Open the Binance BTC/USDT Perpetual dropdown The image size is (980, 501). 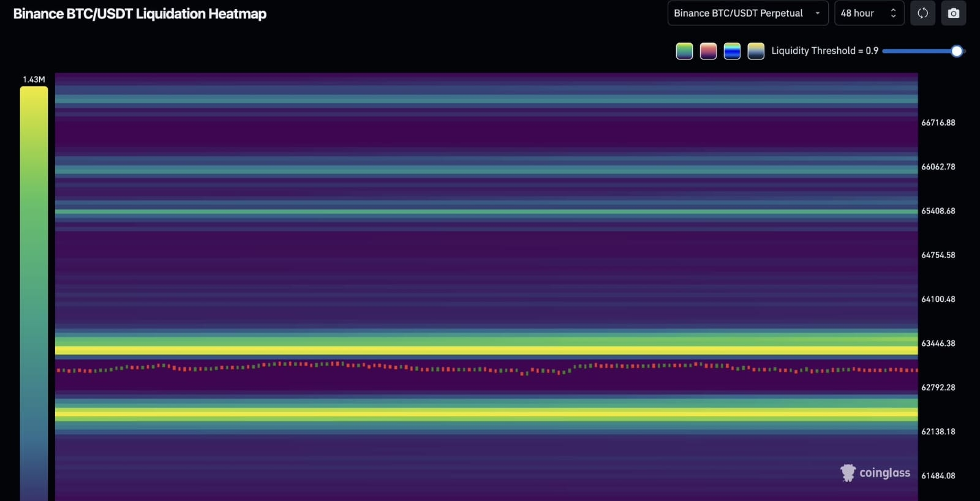click(x=748, y=13)
